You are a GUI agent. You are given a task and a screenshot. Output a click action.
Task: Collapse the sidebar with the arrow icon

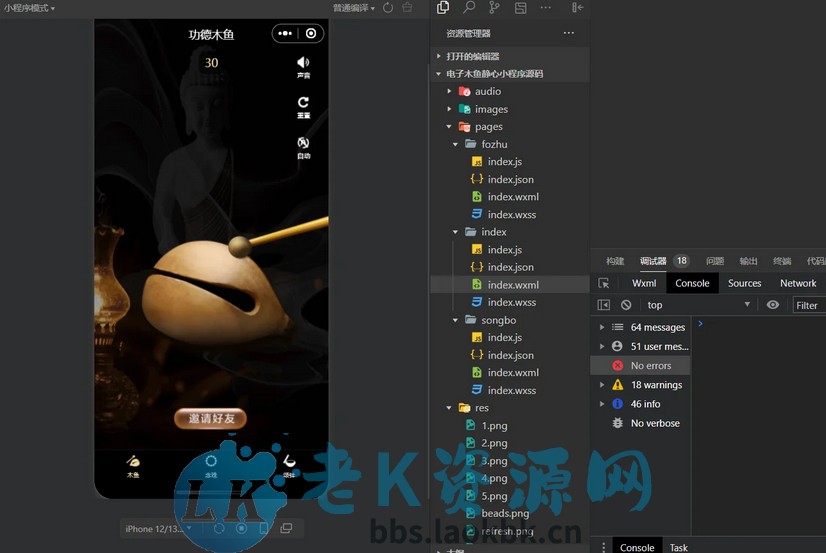(x=577, y=7)
